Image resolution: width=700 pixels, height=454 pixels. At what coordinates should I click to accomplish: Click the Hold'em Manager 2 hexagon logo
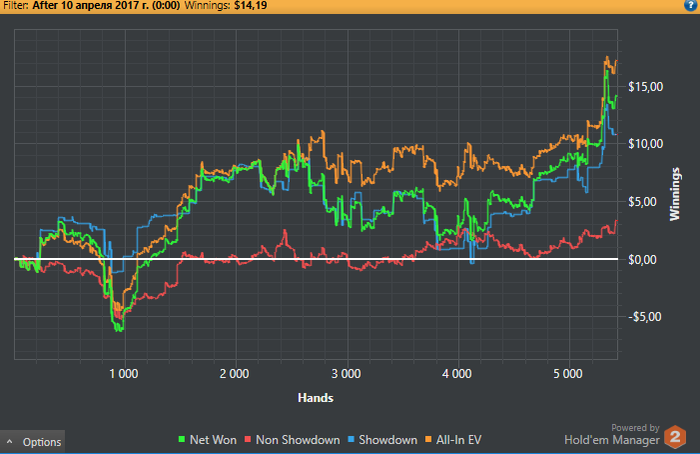pos(675,437)
